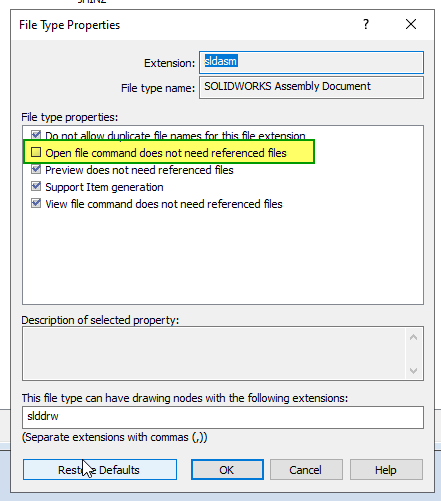Screen dimensions: 441x501
Task: Click the slddrw drawing extensions field
Action: coord(223,417)
